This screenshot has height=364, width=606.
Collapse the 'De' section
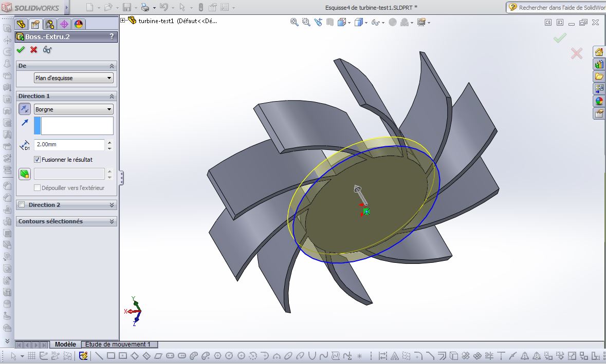coord(112,66)
